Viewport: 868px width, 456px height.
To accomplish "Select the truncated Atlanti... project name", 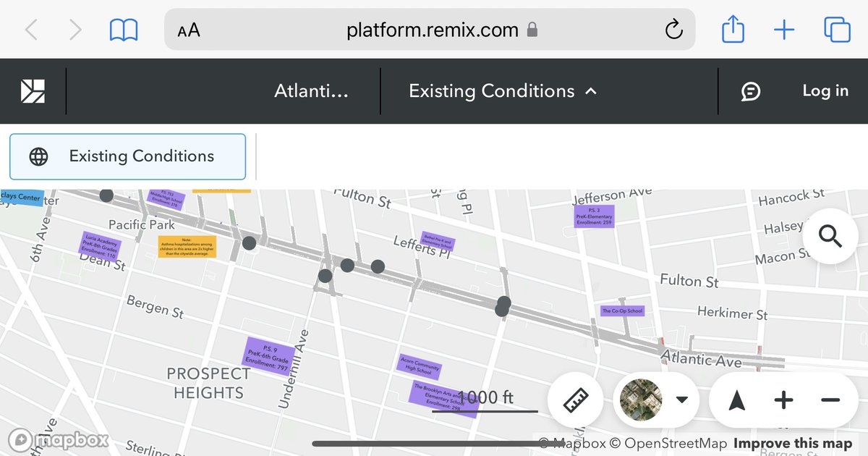I will (311, 91).
